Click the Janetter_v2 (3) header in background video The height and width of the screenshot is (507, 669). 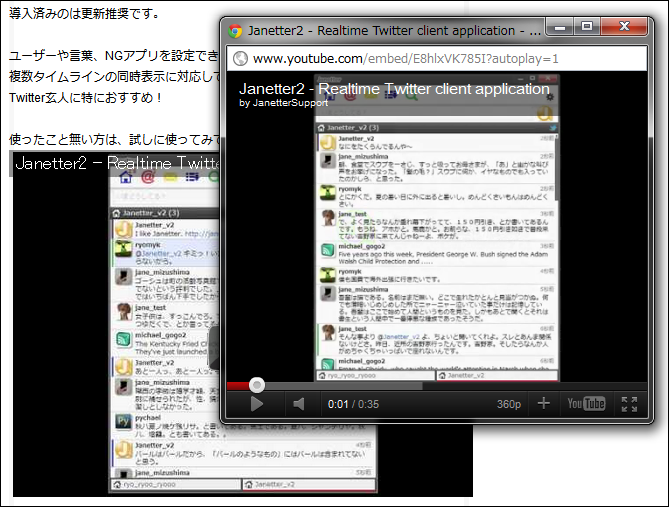pos(165,213)
